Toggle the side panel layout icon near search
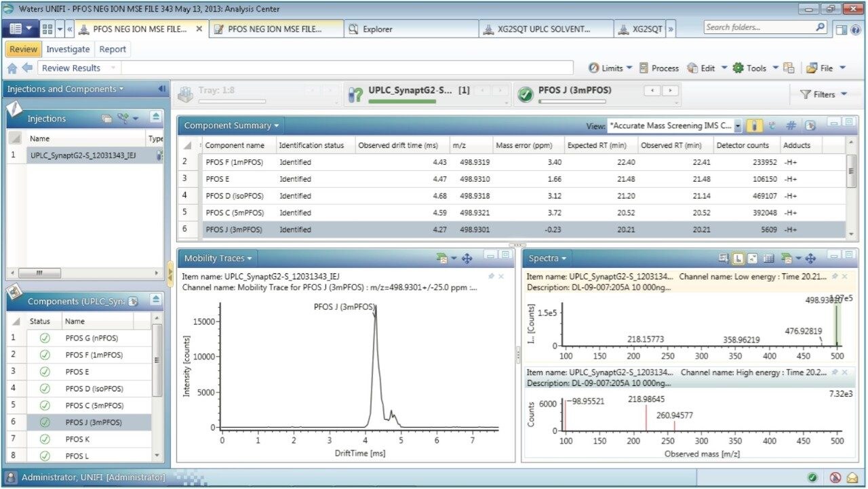868x489 pixels. pyautogui.click(x=841, y=29)
